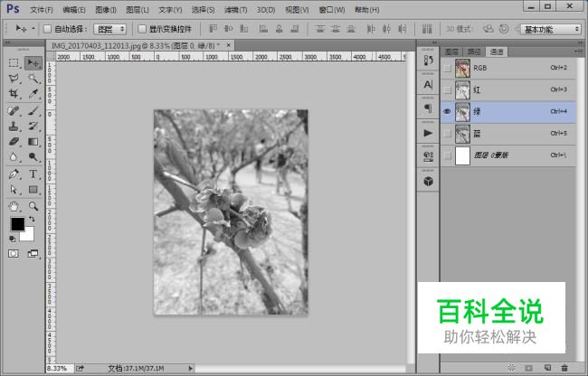
Task: Select the Blur tool
Action: pyautogui.click(x=14, y=157)
